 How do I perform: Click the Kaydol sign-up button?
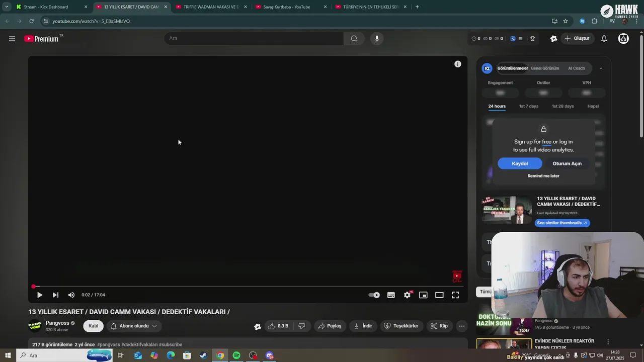pyautogui.click(x=520, y=164)
